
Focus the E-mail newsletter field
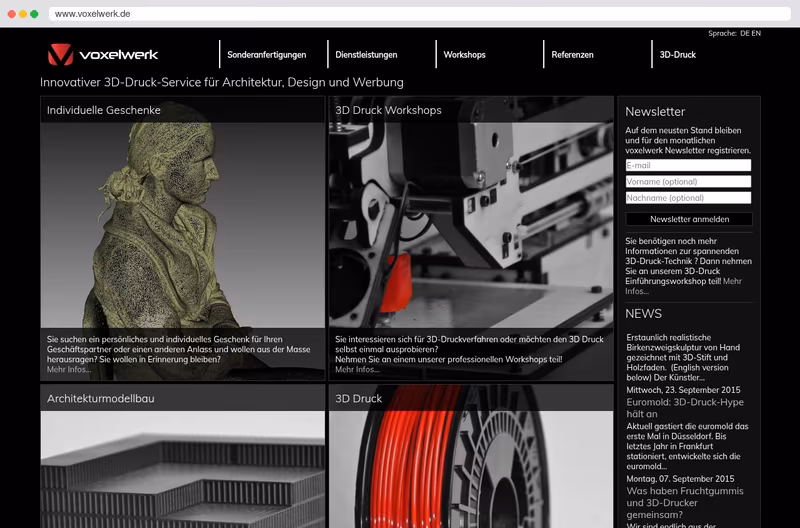click(x=688, y=165)
